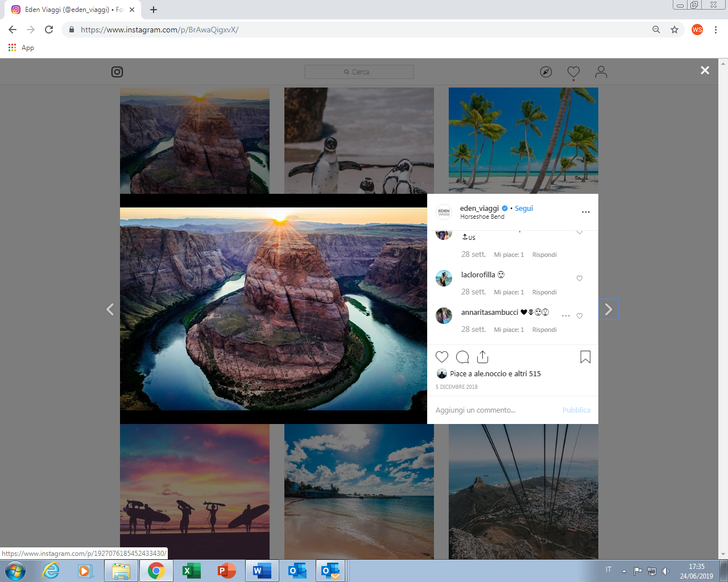Open the Explore compass icon
728x582 pixels.
(546, 72)
